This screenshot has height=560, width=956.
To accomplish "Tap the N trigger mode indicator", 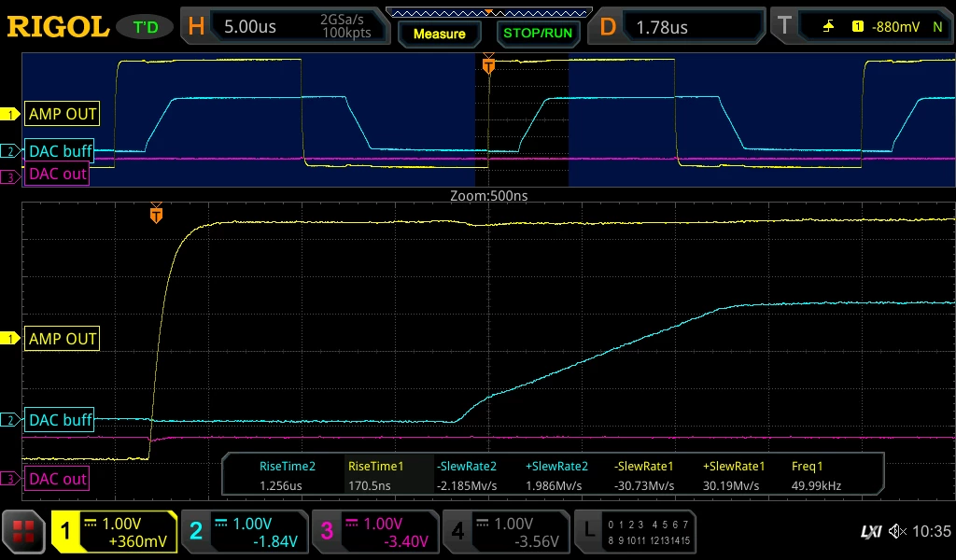I will tap(937, 27).
